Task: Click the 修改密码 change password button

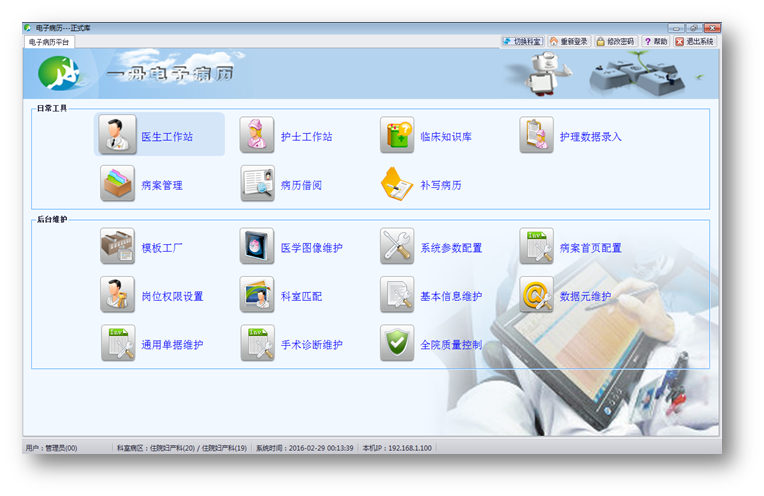Action: (617, 42)
